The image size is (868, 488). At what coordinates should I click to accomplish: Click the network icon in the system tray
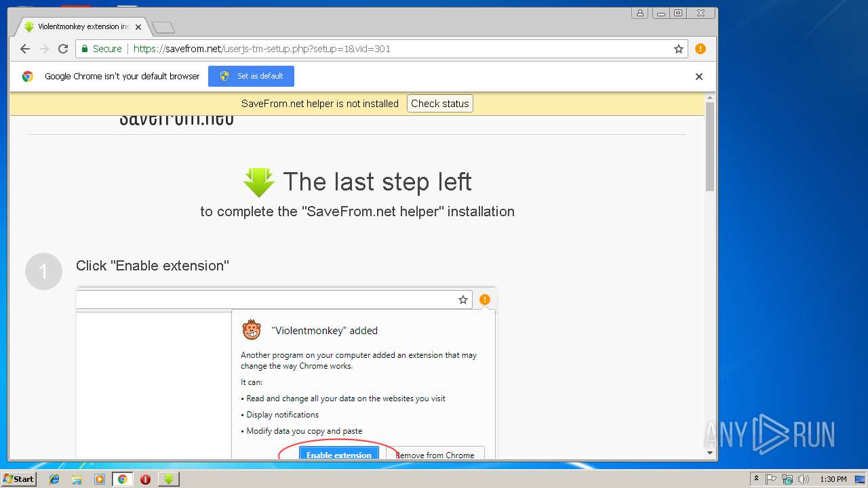pos(787,479)
